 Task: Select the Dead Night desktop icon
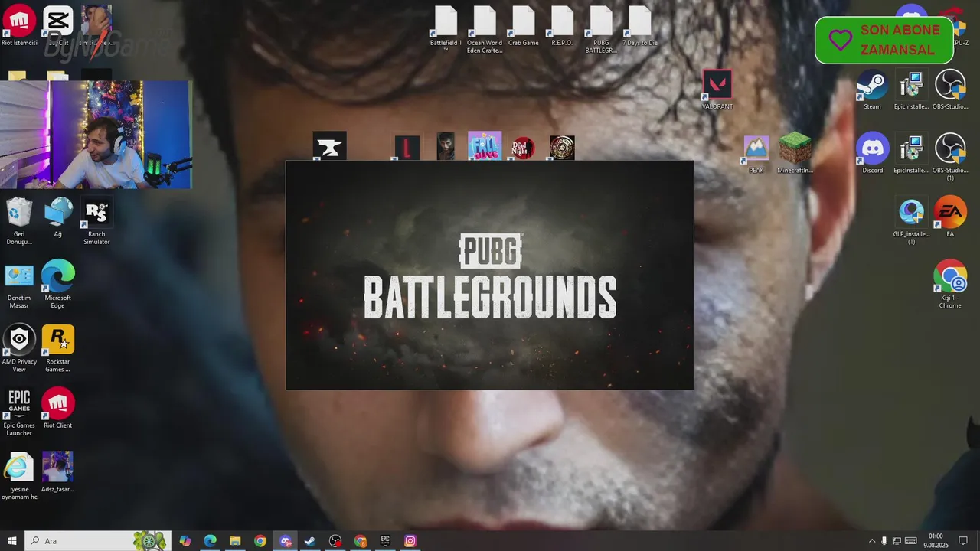[524, 147]
